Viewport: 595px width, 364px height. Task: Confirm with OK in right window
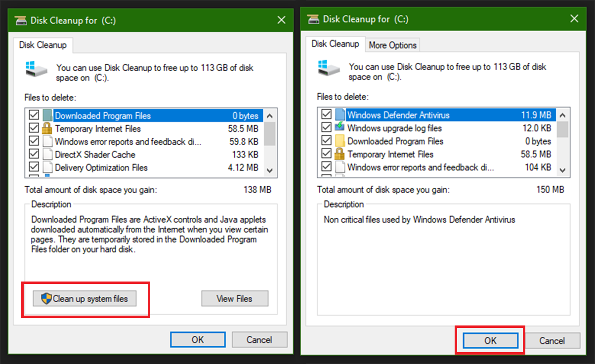pyautogui.click(x=490, y=341)
